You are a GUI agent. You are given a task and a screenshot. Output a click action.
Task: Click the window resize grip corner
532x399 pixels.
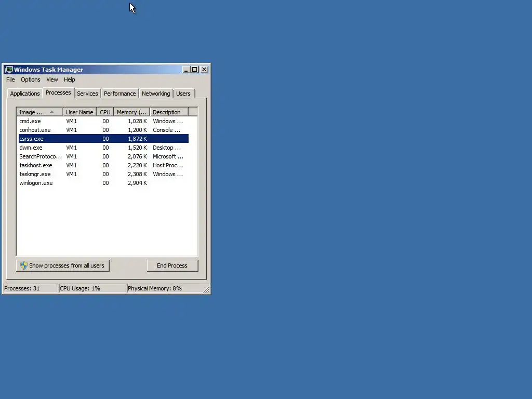point(206,289)
